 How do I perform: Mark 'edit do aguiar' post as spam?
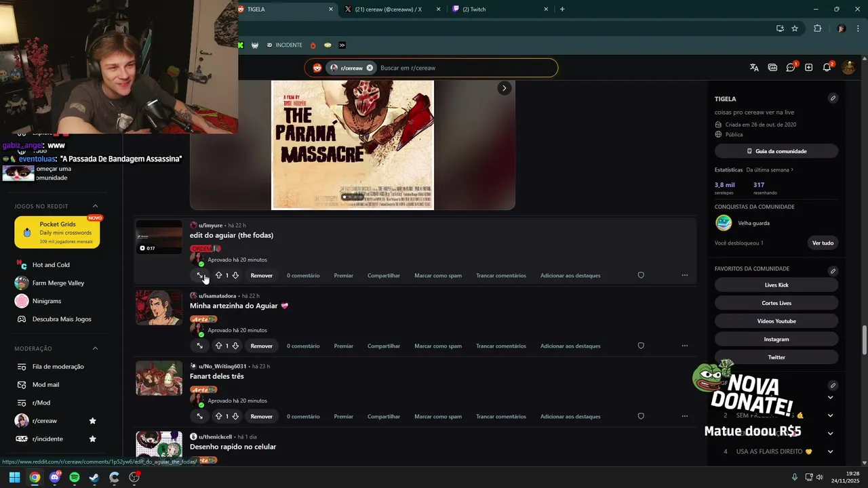(438, 275)
